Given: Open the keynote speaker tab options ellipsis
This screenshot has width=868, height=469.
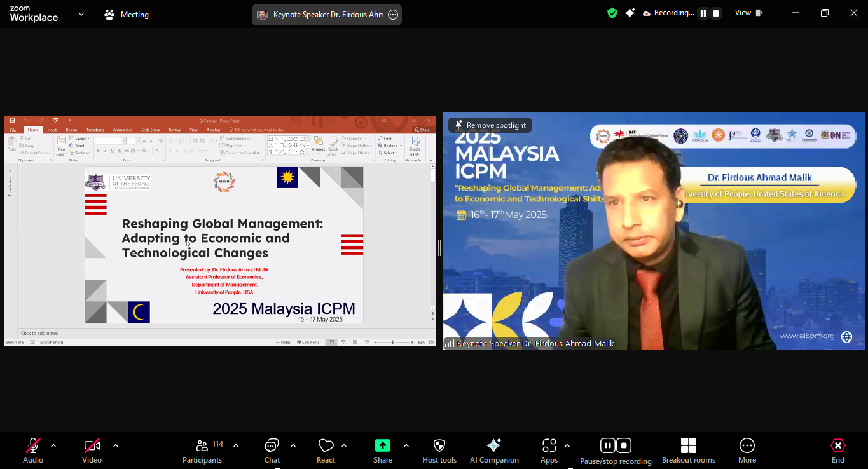Looking at the screenshot, I should click(x=393, y=15).
